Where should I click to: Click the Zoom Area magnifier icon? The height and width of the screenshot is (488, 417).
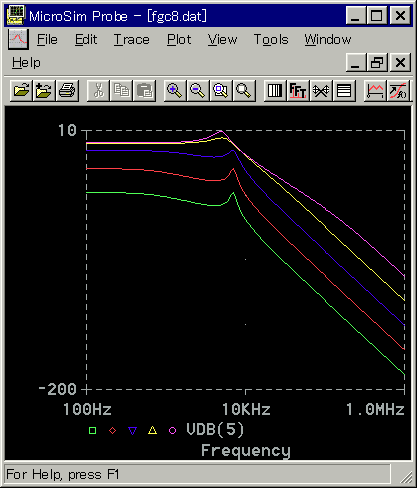(x=221, y=90)
